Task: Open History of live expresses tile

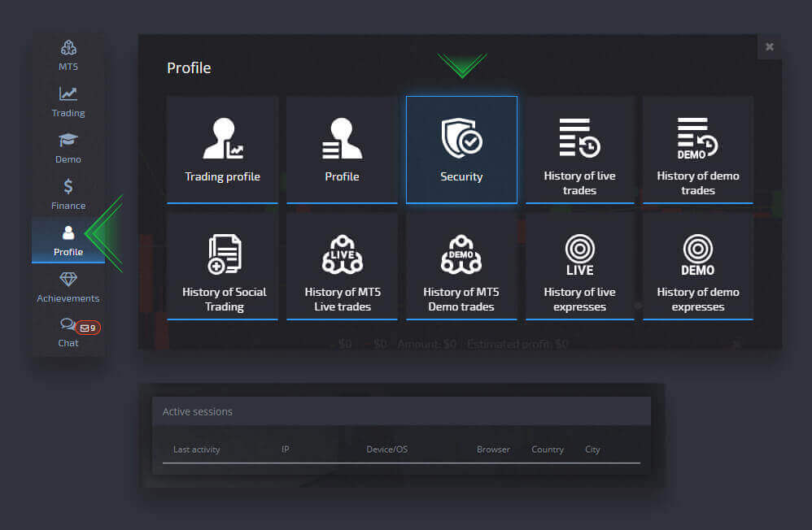Action: click(580, 266)
